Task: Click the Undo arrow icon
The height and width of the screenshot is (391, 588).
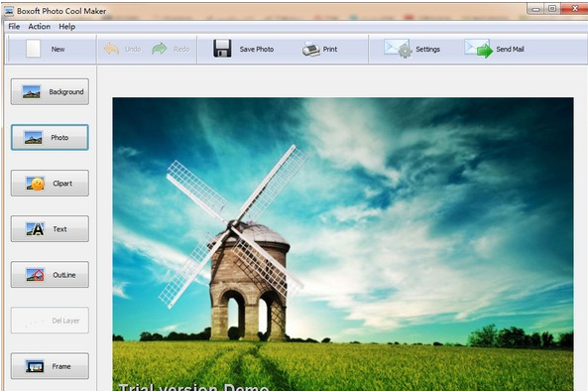Action: [x=111, y=49]
